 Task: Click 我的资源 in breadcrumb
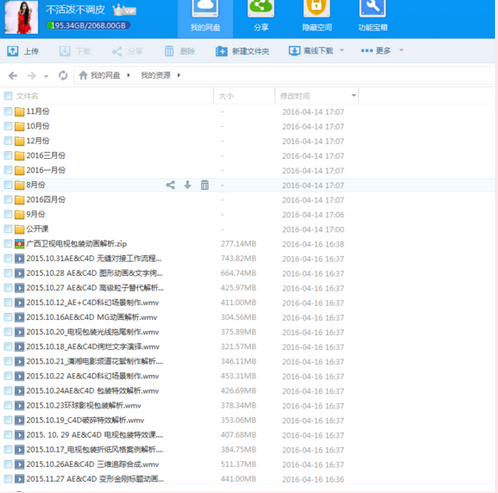(156, 75)
